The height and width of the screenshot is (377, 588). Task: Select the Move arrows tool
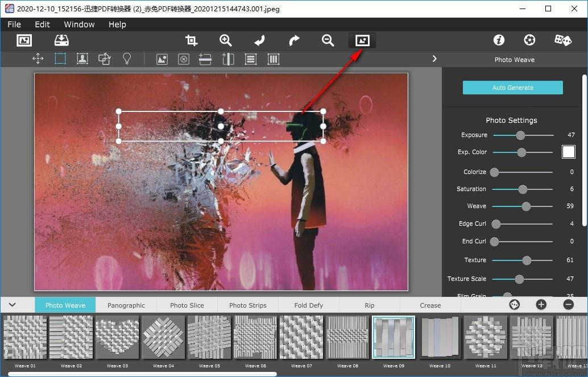click(38, 59)
